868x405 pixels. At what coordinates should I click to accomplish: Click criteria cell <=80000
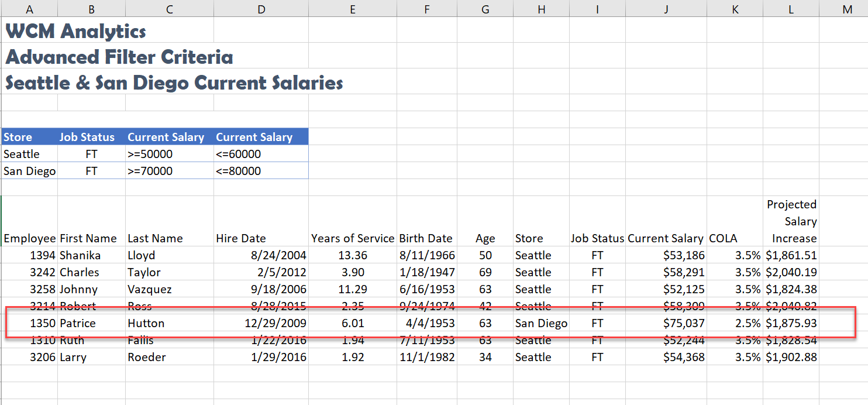[x=261, y=171]
